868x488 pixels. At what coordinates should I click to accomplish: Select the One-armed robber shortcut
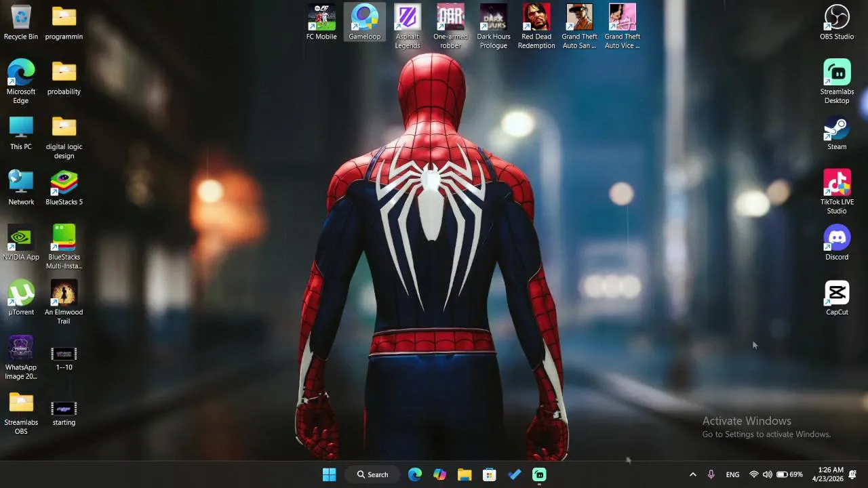[x=450, y=26]
